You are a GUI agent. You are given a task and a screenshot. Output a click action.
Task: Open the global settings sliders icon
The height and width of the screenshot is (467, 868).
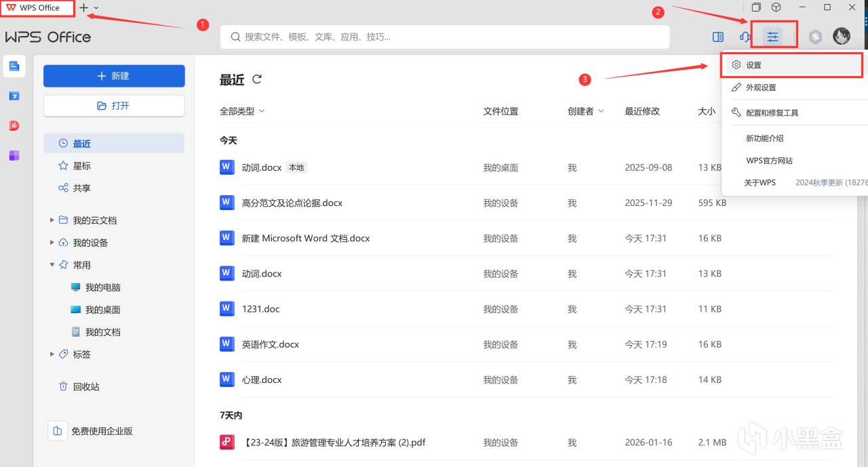[772, 37]
